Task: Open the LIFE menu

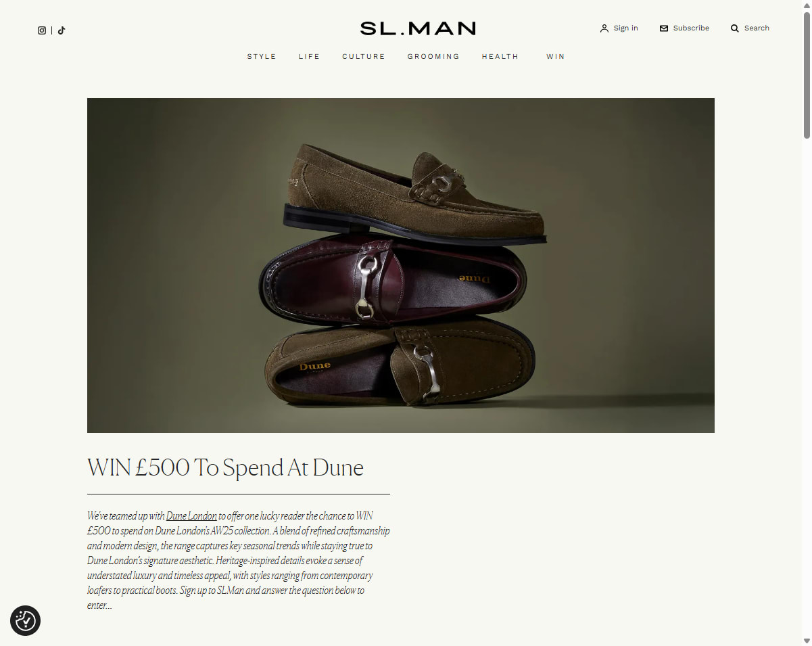Action: (309, 57)
